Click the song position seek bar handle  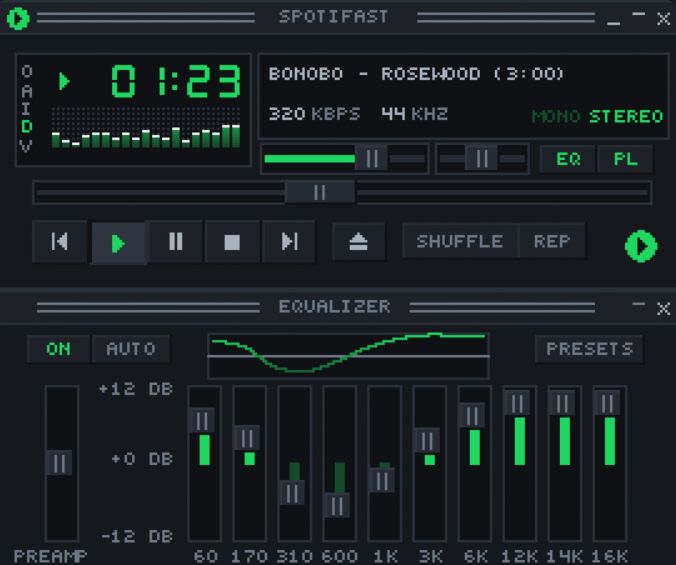point(320,192)
